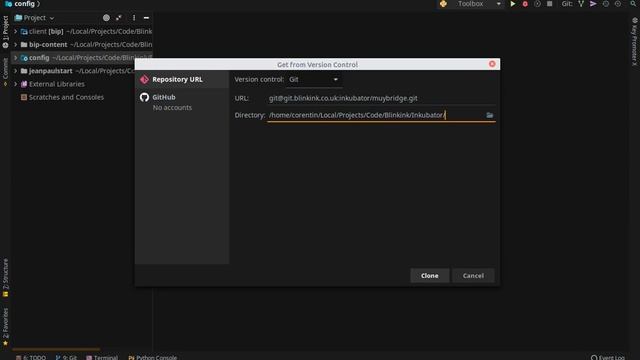Select the bip-content folder row
This screenshot has width=640, height=360.
point(82,44)
